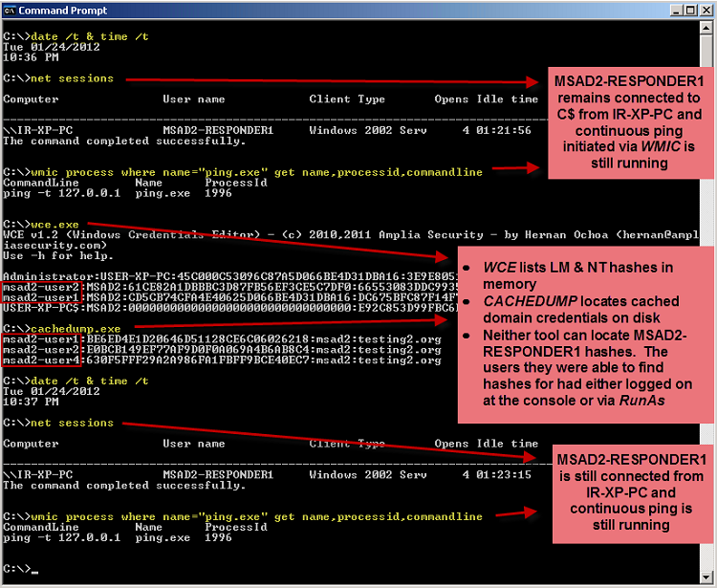Screen dimensions: 717x588
Task: Click the top annotation box about MSAD2-RESPONDER1
Action: tap(628, 123)
